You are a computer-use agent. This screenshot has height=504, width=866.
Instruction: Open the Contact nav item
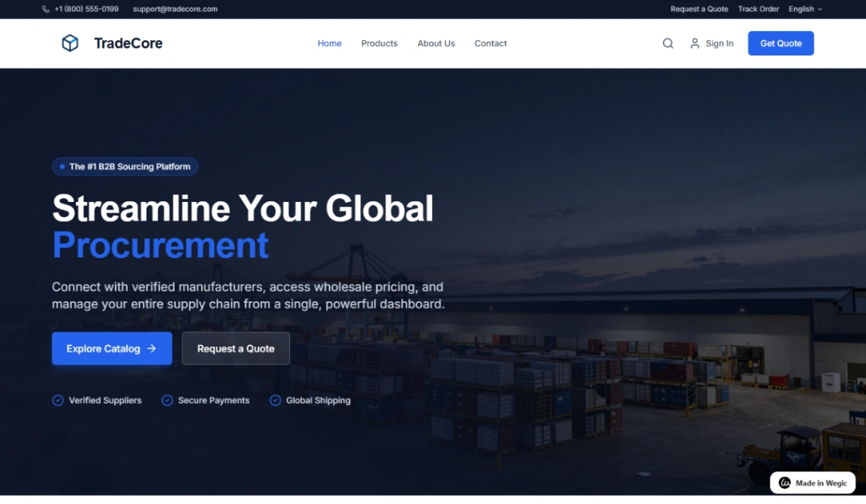(491, 43)
